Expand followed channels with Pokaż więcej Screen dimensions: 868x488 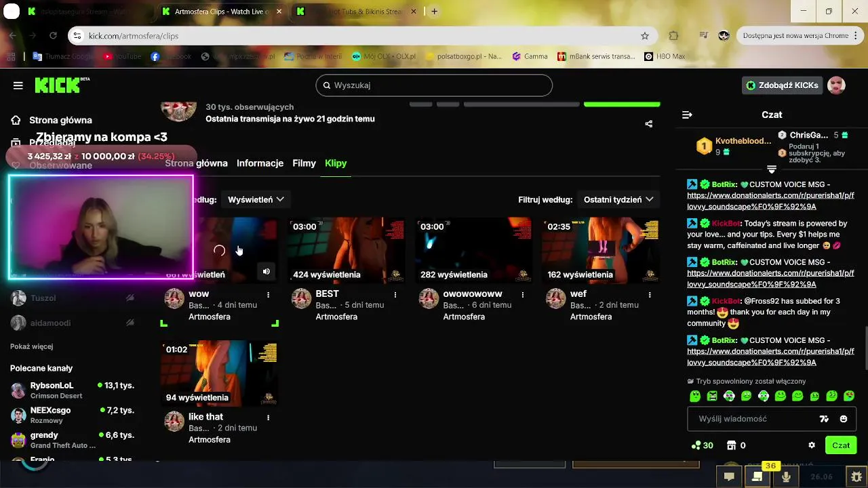[32, 346]
